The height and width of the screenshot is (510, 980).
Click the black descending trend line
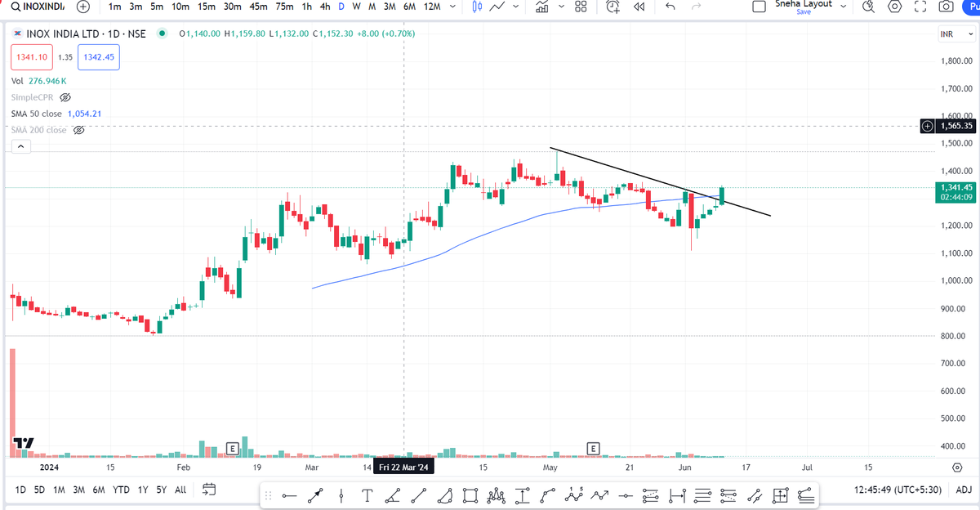point(661,182)
